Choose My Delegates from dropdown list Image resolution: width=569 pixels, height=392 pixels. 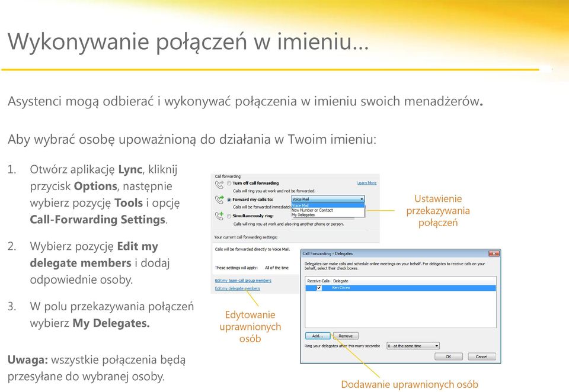(328, 215)
